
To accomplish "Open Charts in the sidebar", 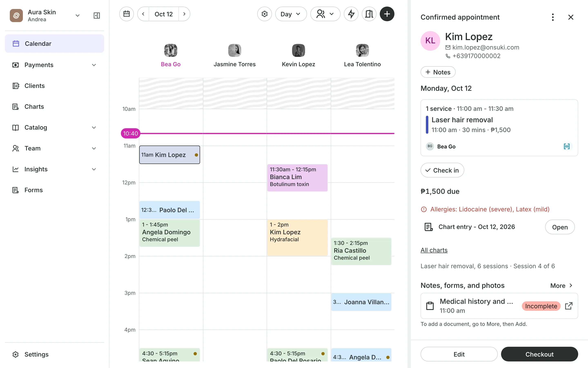I will pos(55,107).
